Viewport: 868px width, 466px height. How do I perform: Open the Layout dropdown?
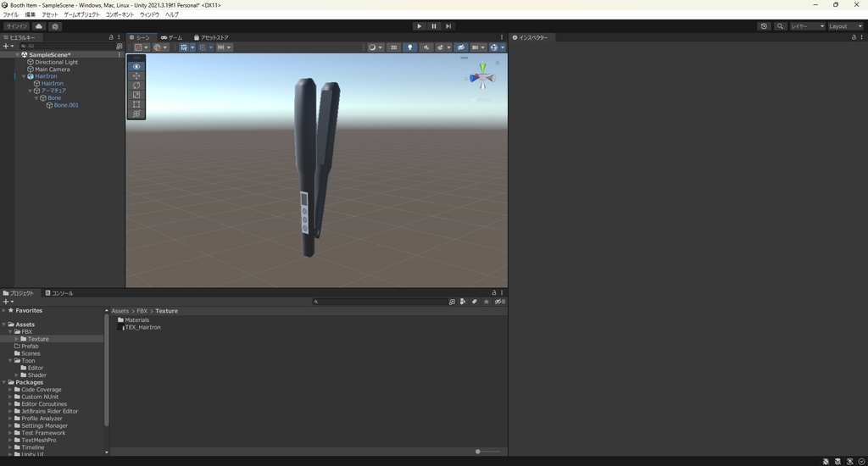[x=845, y=26]
